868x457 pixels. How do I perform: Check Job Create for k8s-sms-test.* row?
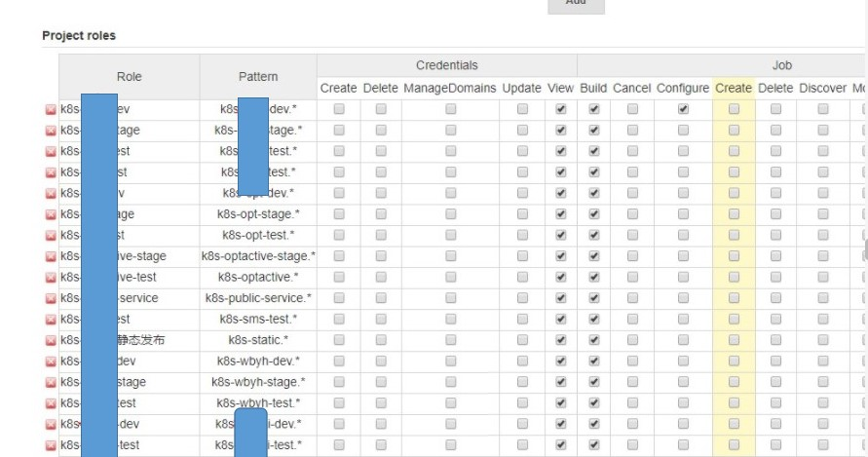pos(734,319)
